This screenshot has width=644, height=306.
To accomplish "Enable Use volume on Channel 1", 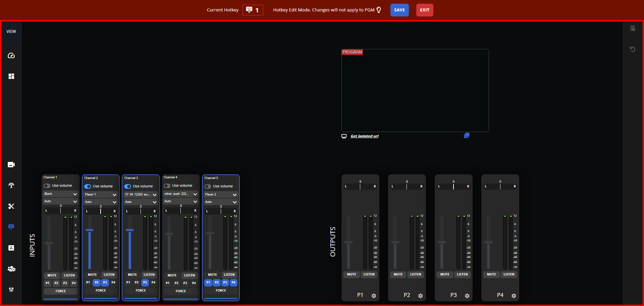I will tap(47, 186).
